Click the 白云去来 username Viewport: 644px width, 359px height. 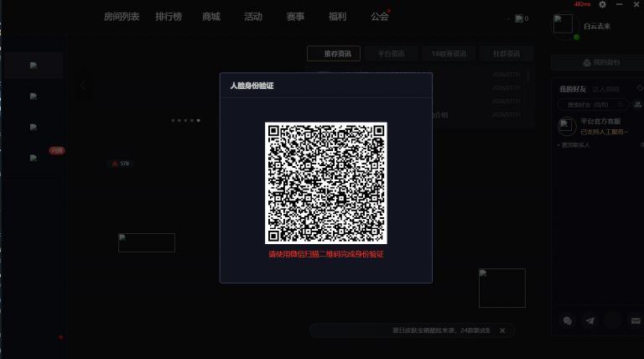pyautogui.click(x=597, y=26)
